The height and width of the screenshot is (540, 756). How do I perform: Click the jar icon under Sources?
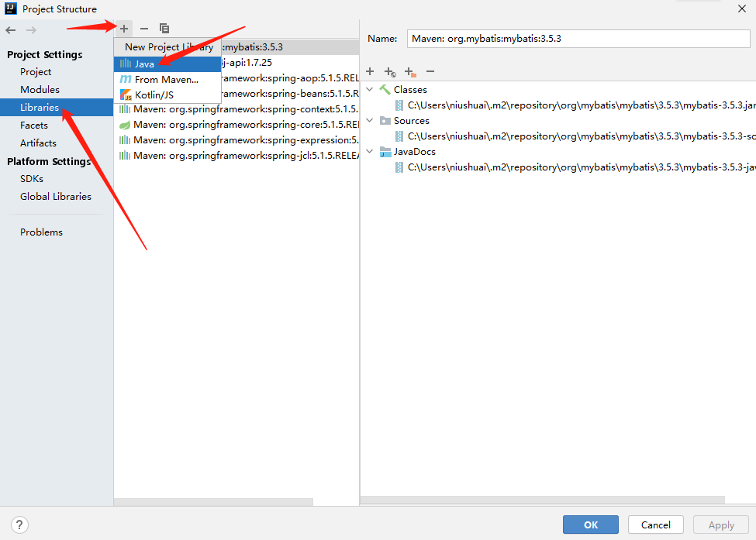coord(399,136)
